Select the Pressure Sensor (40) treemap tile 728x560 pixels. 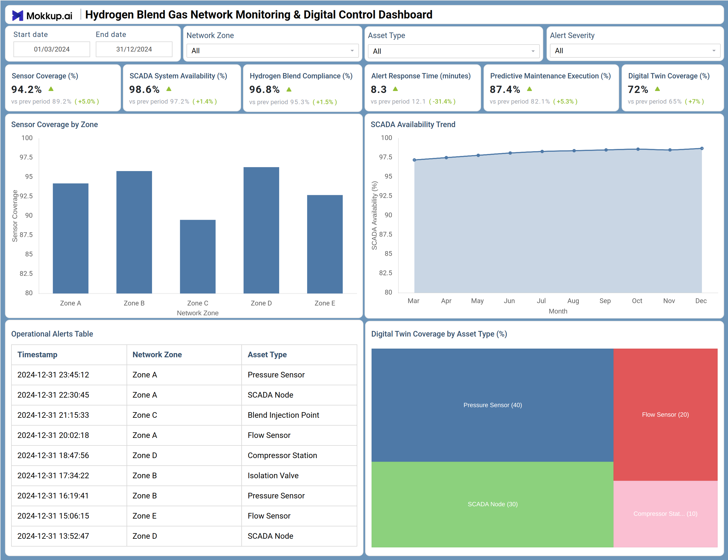point(492,405)
